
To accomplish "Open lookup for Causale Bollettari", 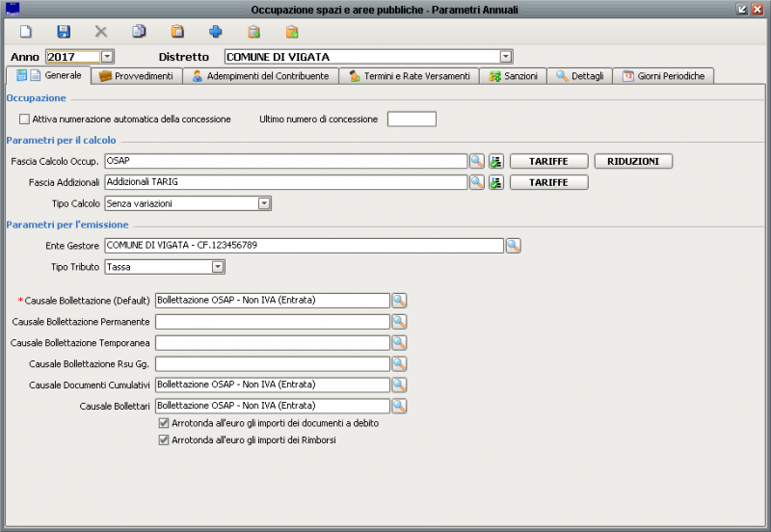I will tap(399, 406).
